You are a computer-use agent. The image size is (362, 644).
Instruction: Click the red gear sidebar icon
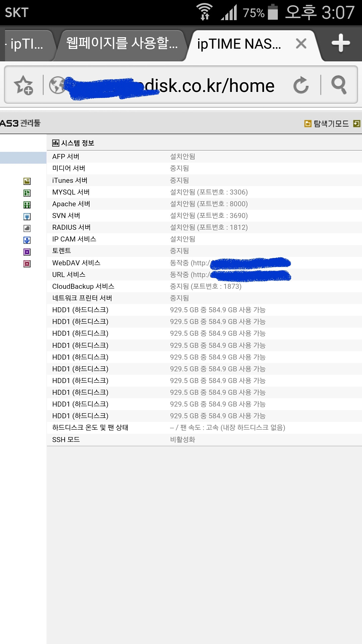27,264
